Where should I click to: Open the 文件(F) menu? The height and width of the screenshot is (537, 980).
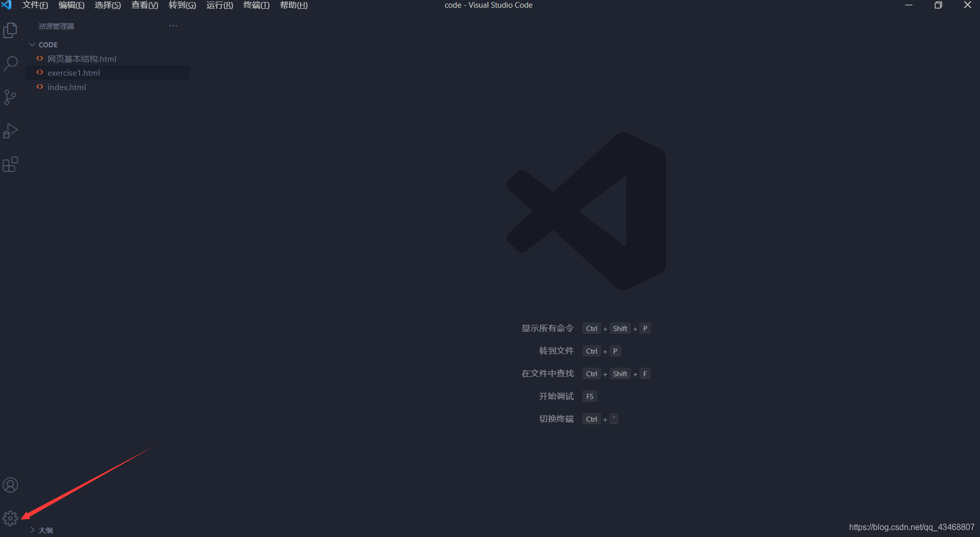(35, 5)
